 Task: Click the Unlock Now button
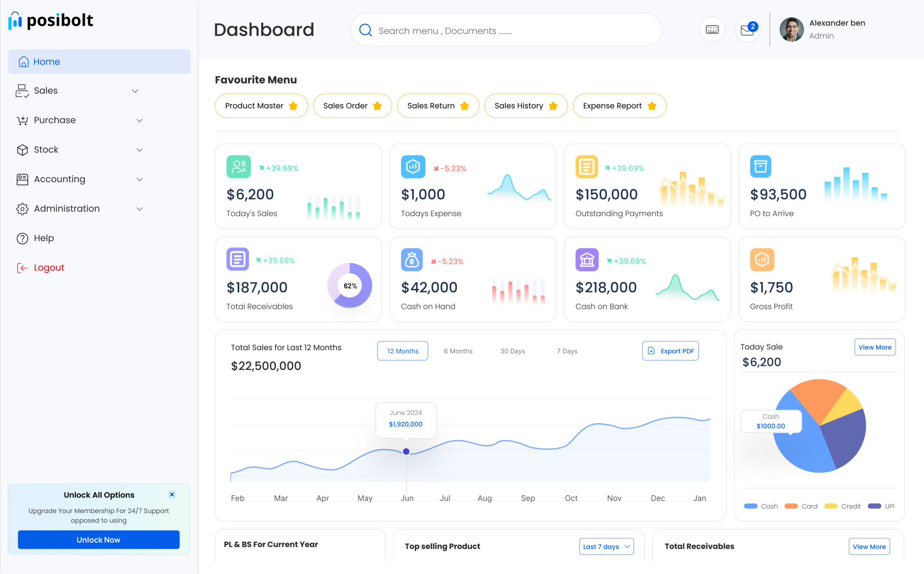[98, 540]
